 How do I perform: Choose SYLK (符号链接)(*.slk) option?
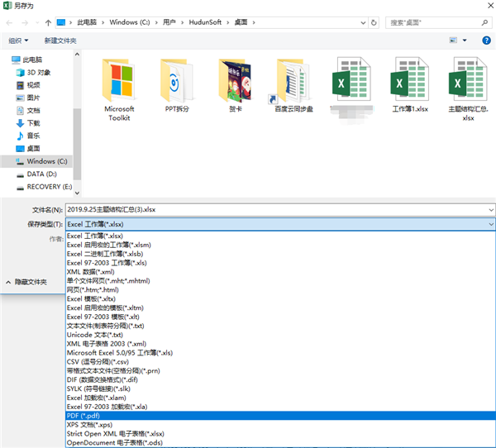280,388
